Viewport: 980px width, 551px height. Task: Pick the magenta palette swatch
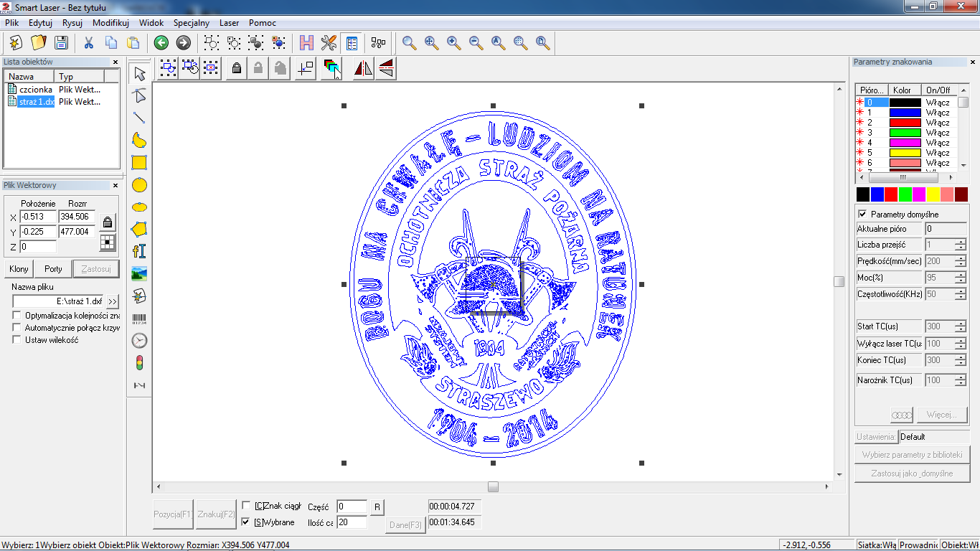click(919, 194)
